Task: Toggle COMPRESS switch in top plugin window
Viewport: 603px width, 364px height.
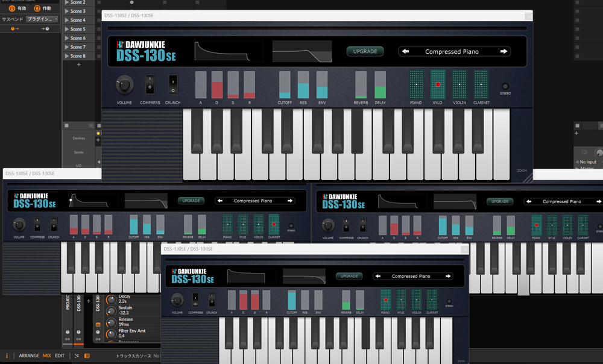Action: click(150, 85)
